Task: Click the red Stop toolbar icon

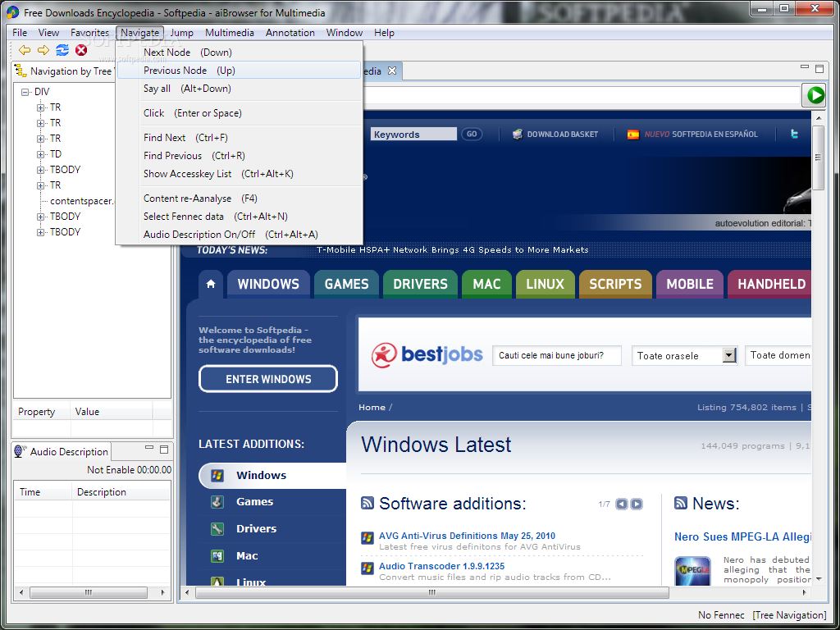Action: pos(81,50)
